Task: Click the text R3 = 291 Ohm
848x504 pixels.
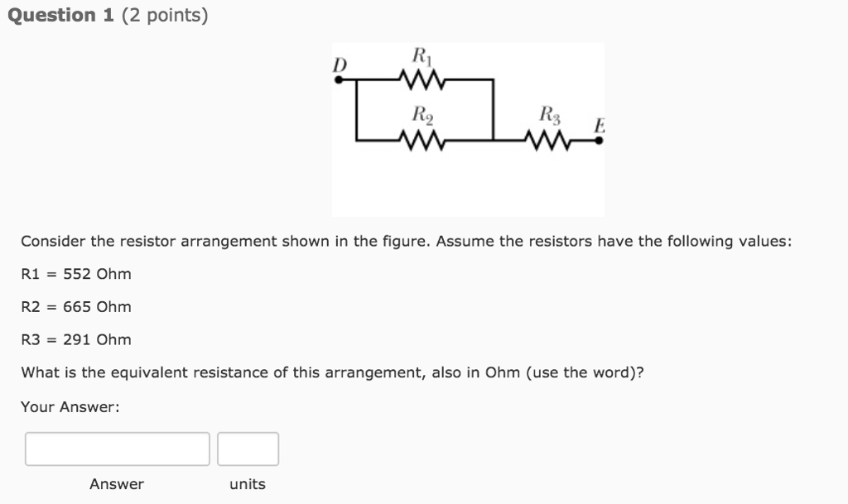Action: [75, 339]
